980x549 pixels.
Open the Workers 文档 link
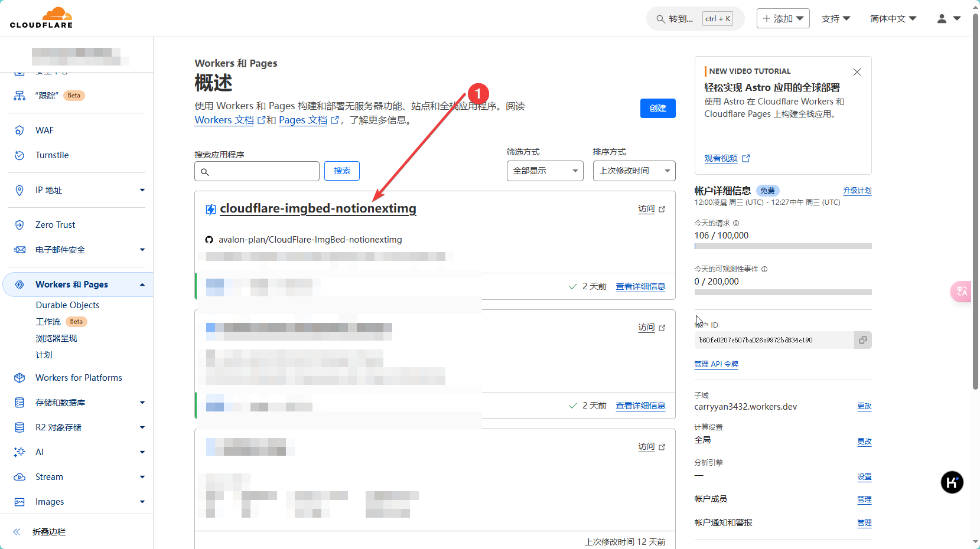224,120
